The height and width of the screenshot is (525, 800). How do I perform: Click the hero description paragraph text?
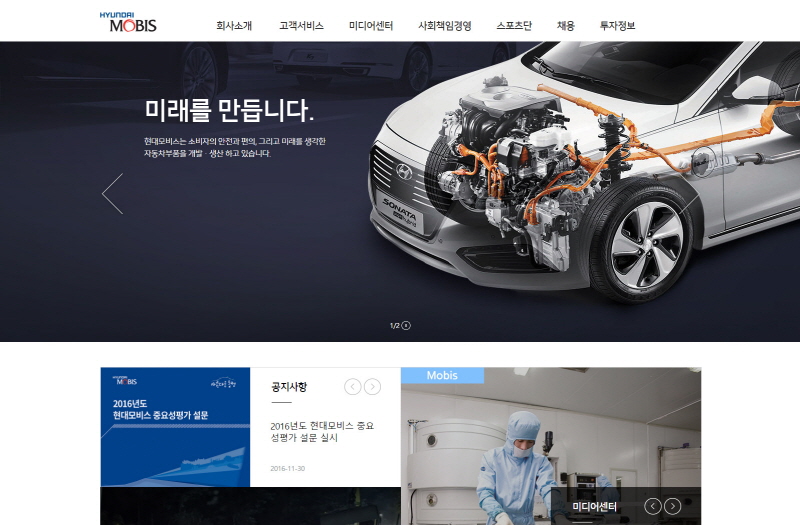point(235,147)
